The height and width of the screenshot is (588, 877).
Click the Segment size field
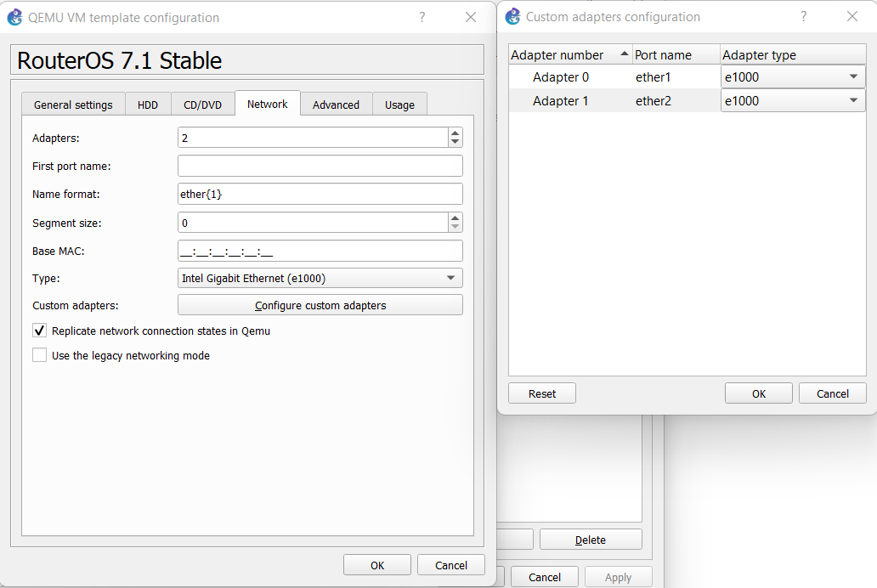[x=314, y=223]
